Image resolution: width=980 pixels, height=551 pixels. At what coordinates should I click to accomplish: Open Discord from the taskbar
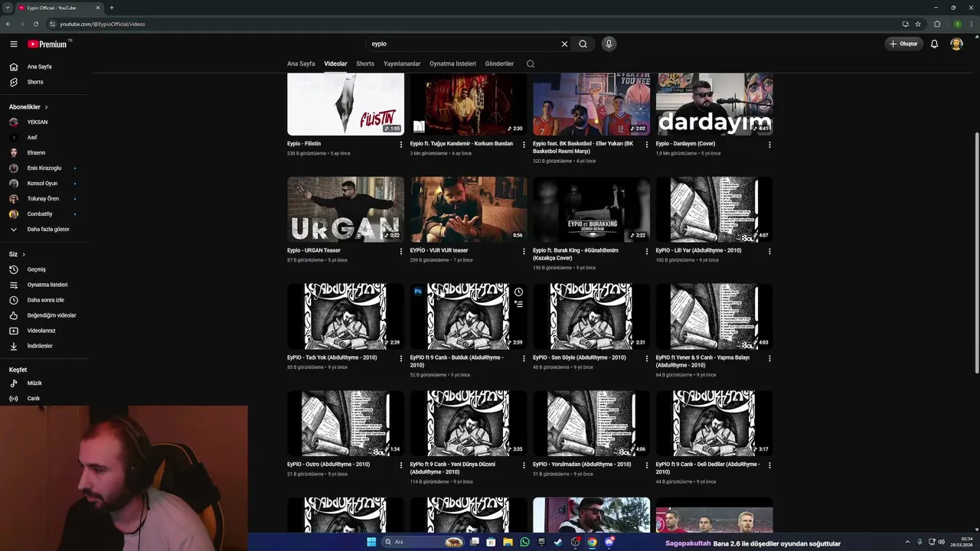(x=609, y=542)
